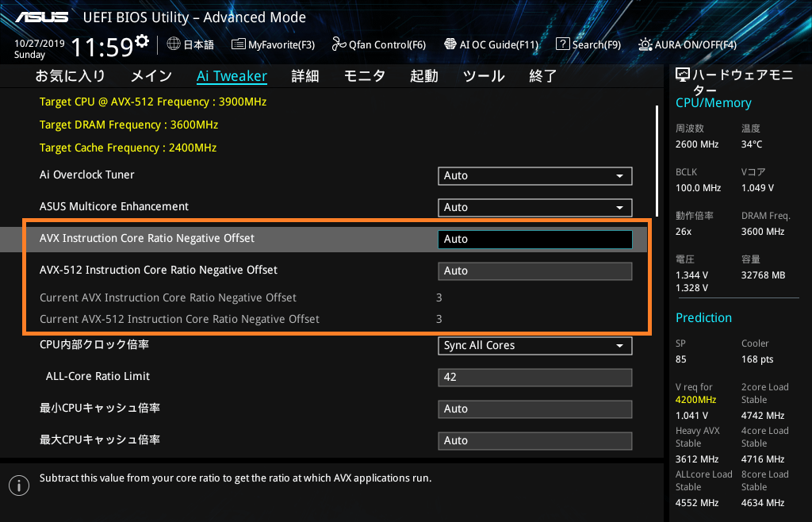
Task: Click Target Cache Frequency : 2400MHz text
Action: (128, 148)
